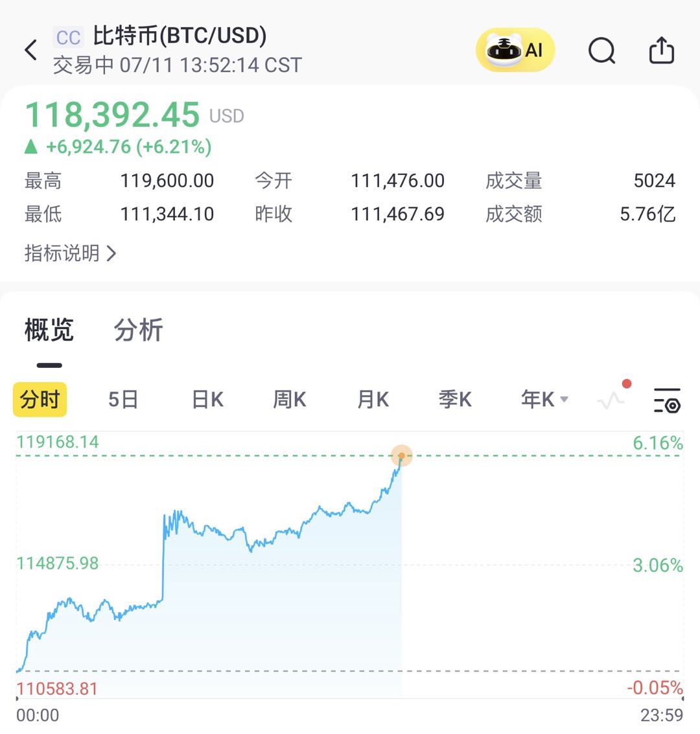Screen dimensions: 700x734
Task: Open the AI assistant robot icon
Action: [515, 50]
